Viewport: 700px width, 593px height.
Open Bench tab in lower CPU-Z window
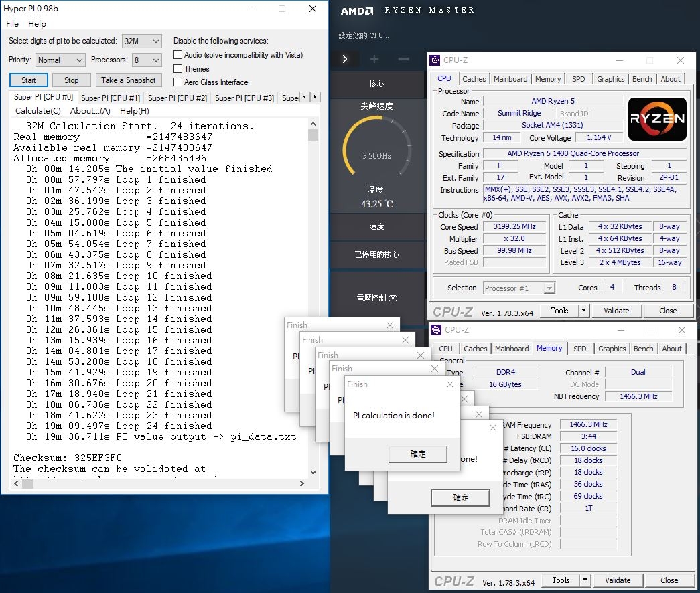tap(643, 349)
